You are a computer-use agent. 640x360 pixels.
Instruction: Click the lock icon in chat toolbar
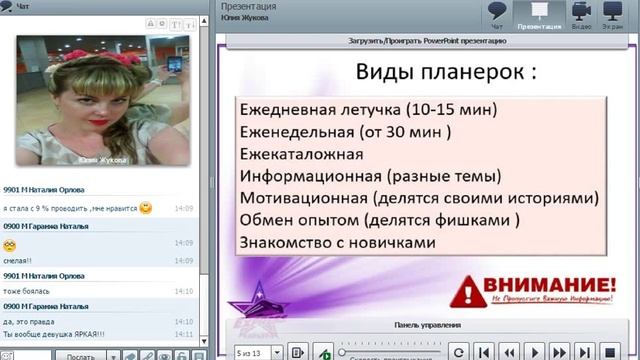pos(182,356)
